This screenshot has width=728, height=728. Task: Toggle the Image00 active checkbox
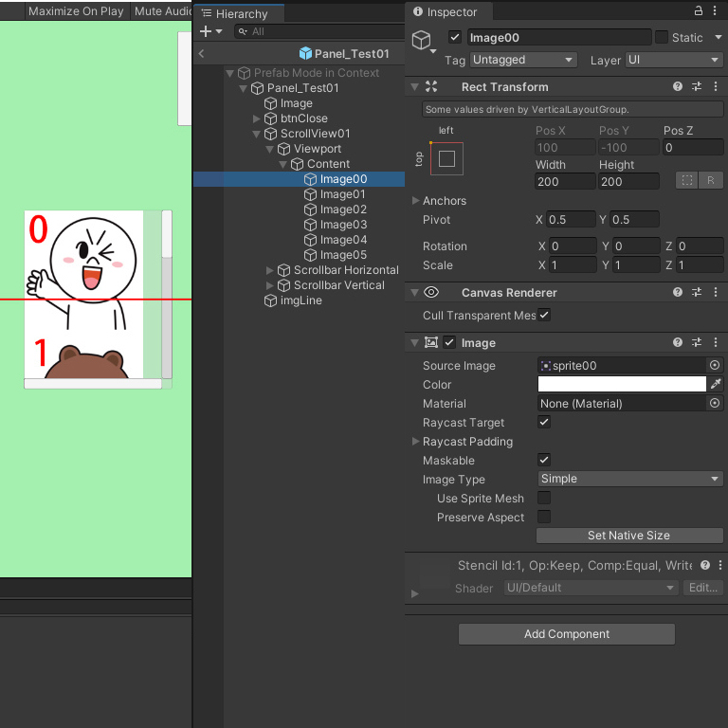point(455,37)
